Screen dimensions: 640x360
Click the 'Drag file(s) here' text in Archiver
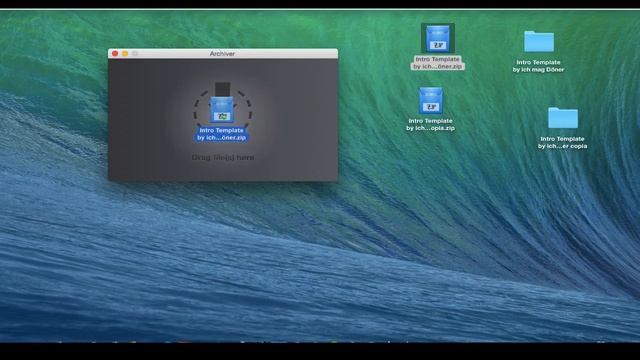pos(223,158)
